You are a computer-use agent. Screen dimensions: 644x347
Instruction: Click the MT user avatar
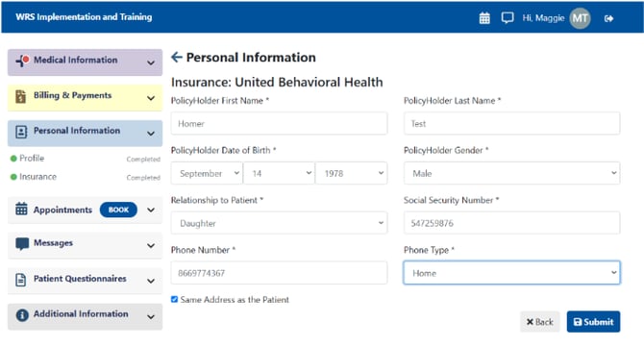580,18
